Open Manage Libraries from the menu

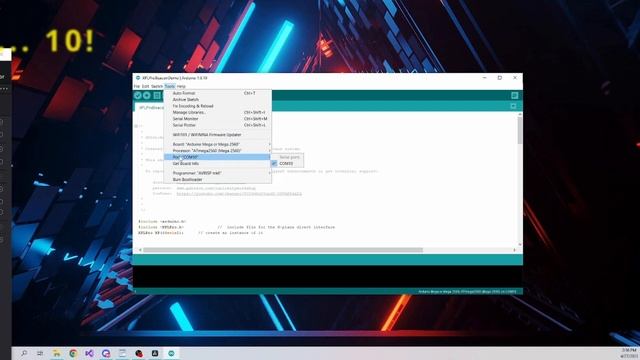[217, 112]
